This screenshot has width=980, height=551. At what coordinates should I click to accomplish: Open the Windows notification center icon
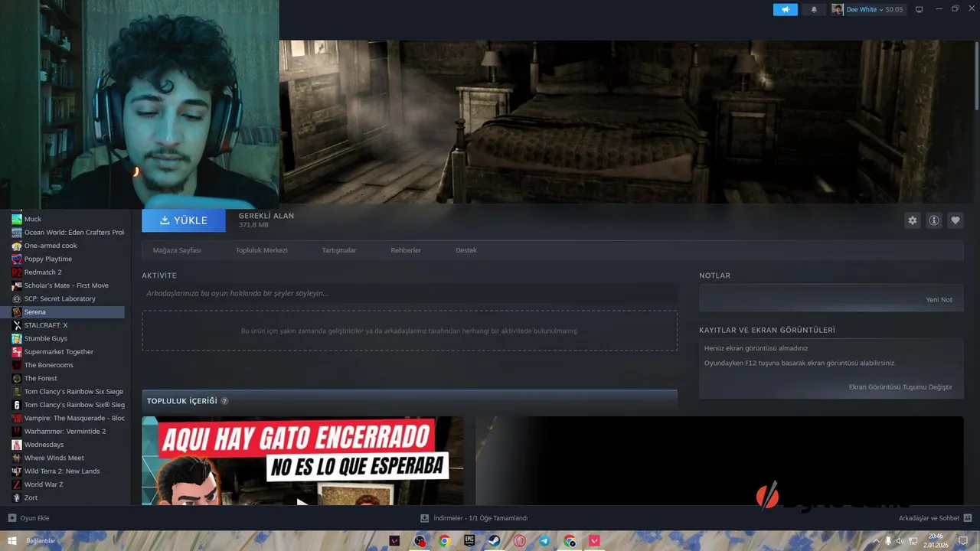tap(964, 541)
